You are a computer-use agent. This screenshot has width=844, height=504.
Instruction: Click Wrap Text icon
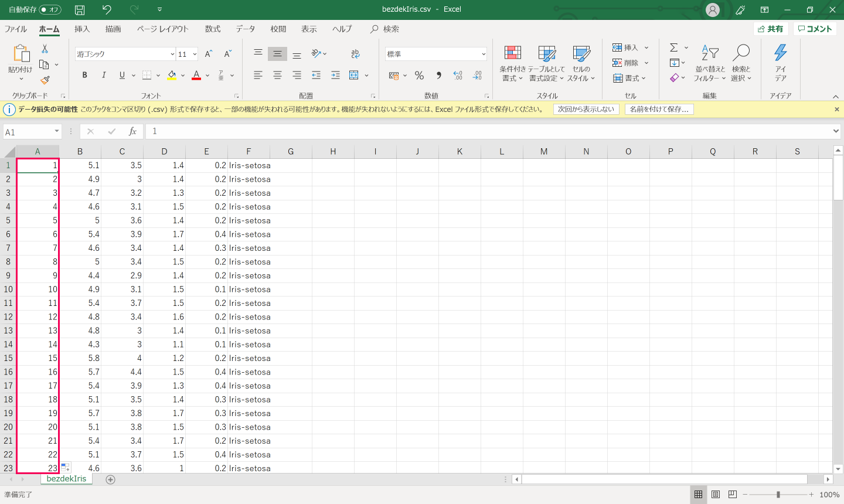point(355,54)
